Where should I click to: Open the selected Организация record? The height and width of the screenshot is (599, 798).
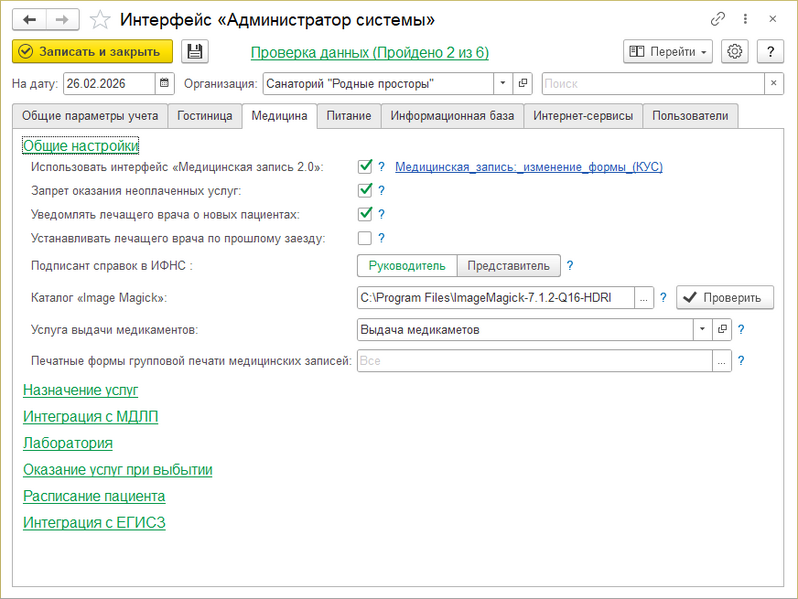pyautogui.click(x=523, y=83)
